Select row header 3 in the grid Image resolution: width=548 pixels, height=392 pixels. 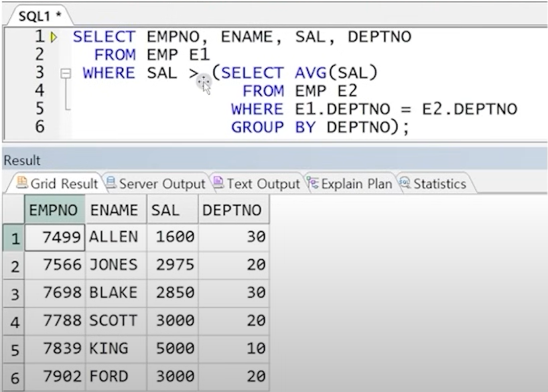13,293
